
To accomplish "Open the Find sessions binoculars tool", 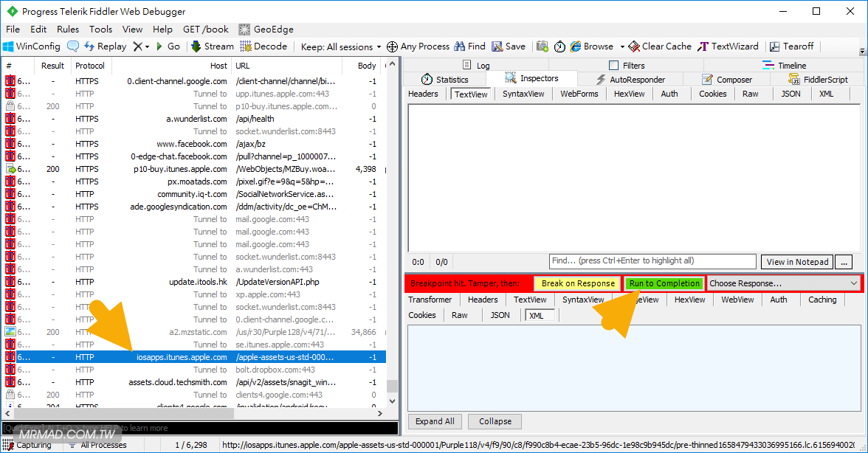I will (470, 46).
